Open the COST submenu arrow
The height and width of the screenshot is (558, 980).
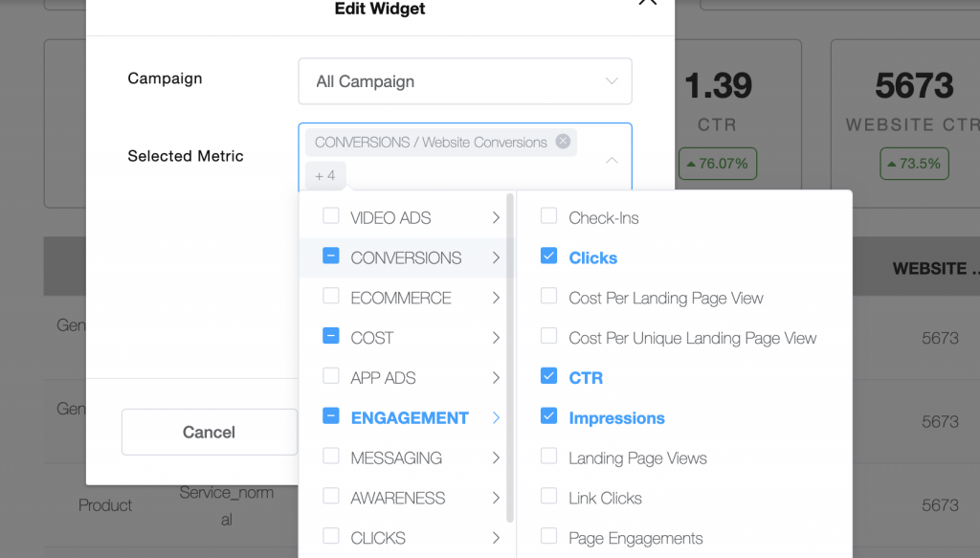496,338
